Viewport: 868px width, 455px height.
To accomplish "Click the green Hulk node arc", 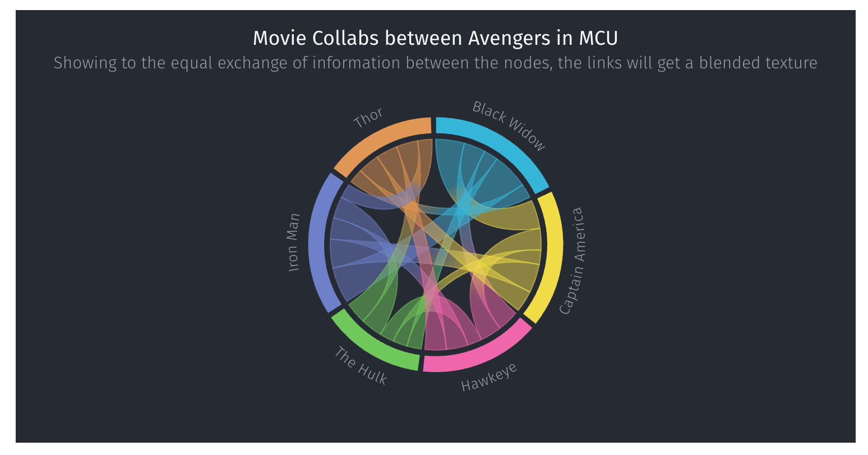I will 373,346.
